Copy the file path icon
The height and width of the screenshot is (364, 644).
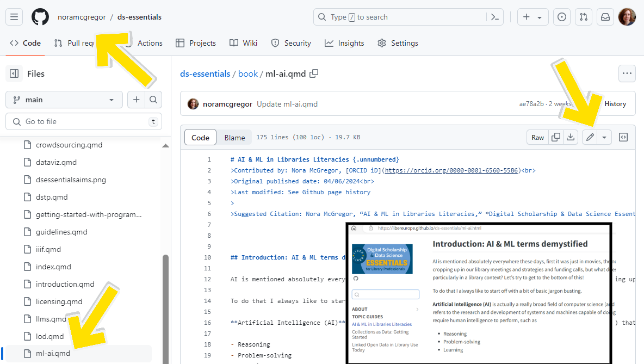coord(314,73)
